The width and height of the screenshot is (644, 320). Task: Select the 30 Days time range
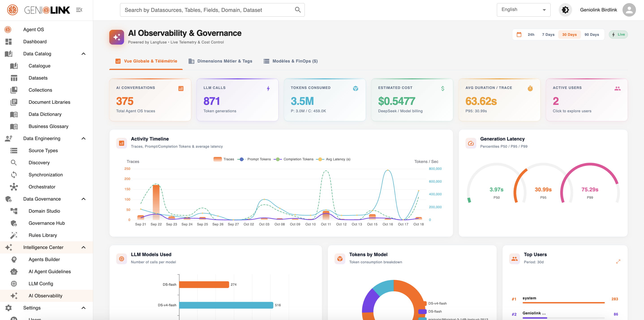(569, 35)
